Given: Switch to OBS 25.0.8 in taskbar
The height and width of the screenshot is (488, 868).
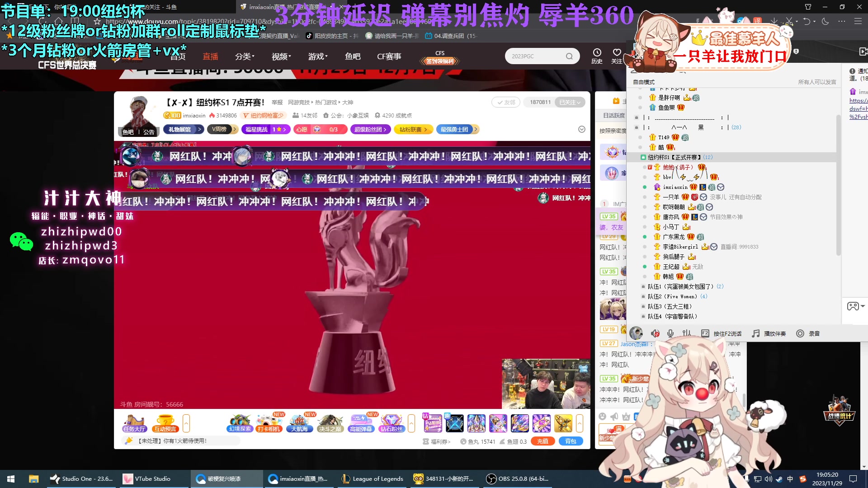Looking at the screenshot, I should click(518, 479).
